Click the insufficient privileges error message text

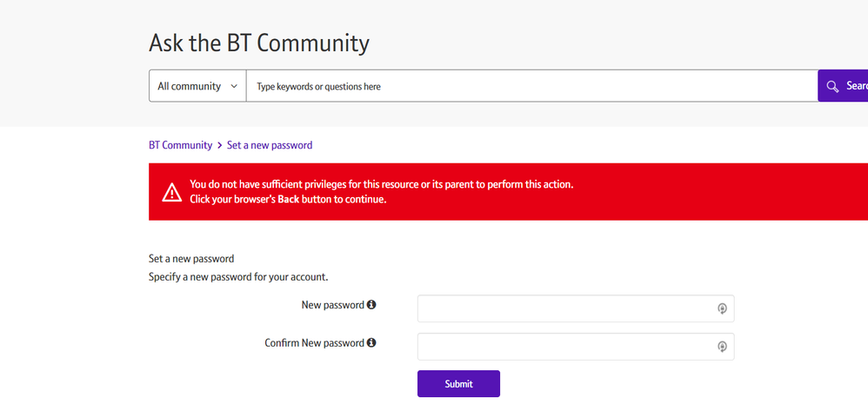pyautogui.click(x=381, y=184)
